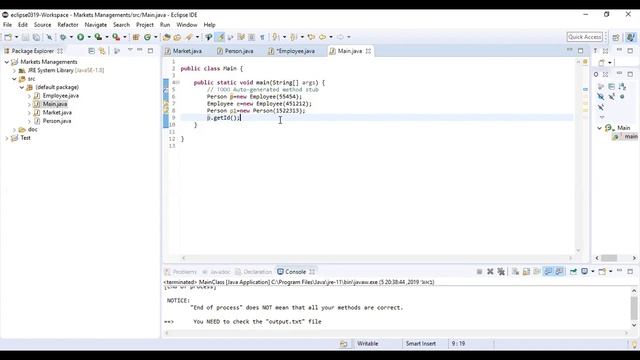Click the Coverage run icon
Screen dimensions: 640x360
[x=98, y=37]
